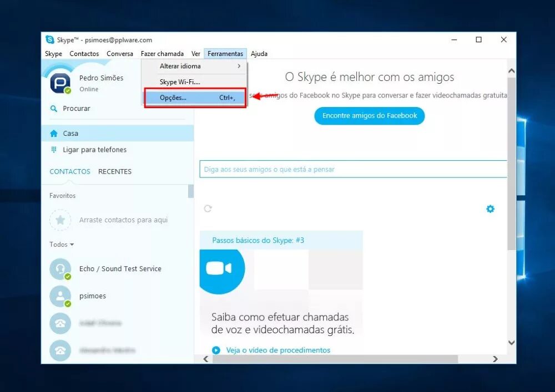Maximize the Skype window
This screenshot has width=555, height=392.
tap(478, 39)
